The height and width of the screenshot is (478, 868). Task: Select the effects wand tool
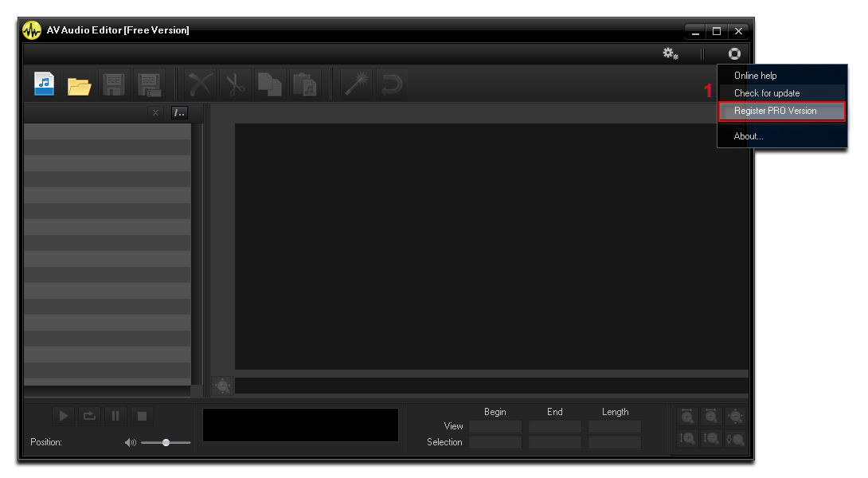coord(356,84)
